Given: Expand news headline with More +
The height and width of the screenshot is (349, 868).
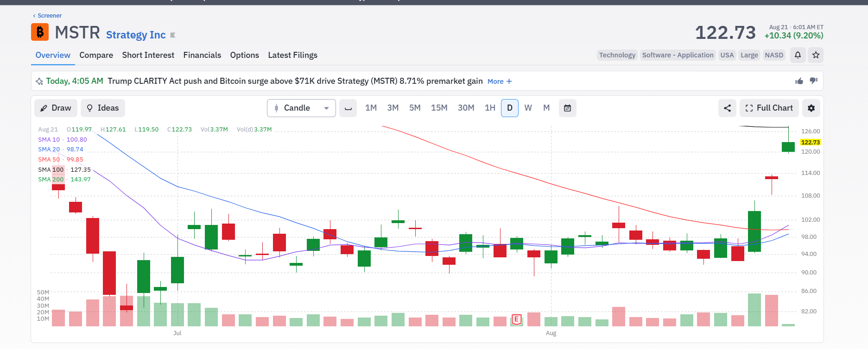Looking at the screenshot, I should tap(500, 81).
